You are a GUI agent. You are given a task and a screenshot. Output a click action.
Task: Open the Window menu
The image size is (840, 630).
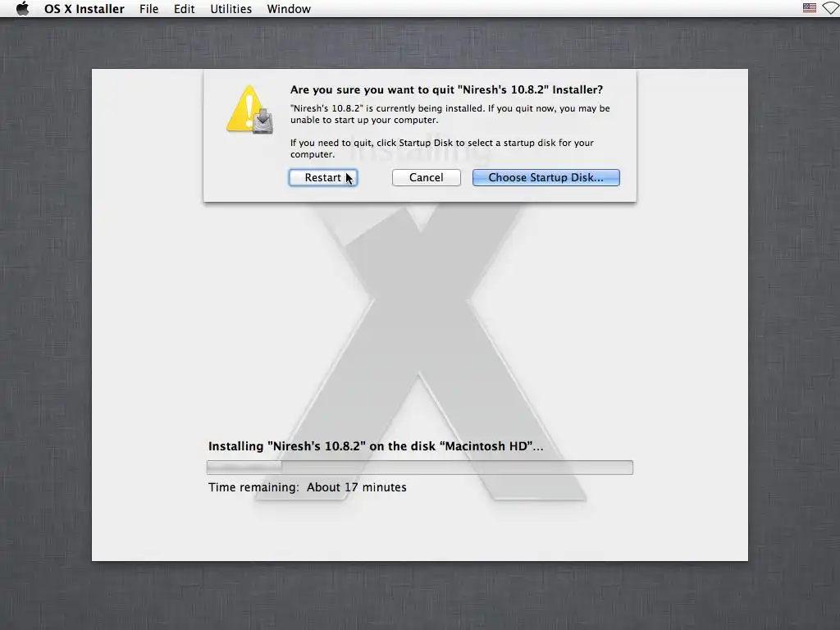click(289, 8)
